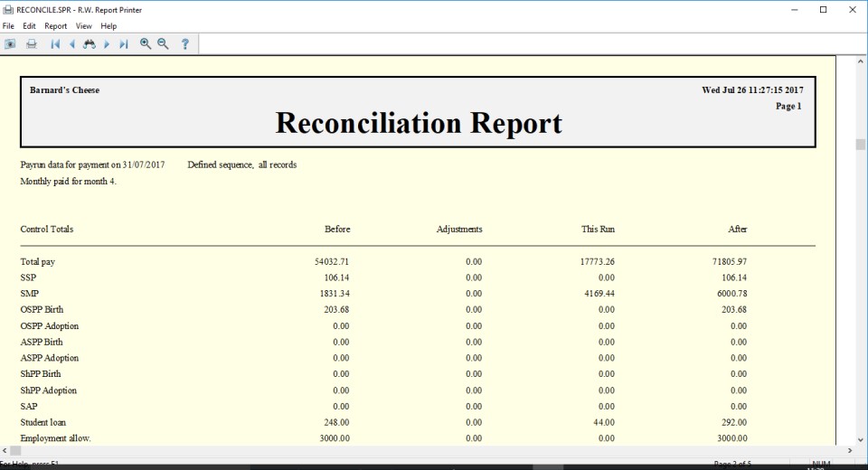The width and height of the screenshot is (868, 470).
Task: Go to previous page of report
Action: point(72,43)
